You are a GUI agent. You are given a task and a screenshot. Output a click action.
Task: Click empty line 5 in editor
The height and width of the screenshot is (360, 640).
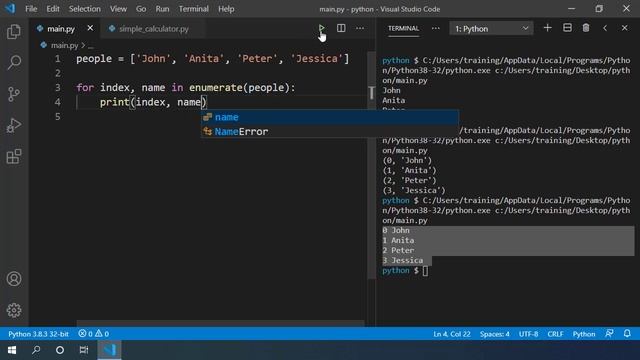[x=220, y=117]
